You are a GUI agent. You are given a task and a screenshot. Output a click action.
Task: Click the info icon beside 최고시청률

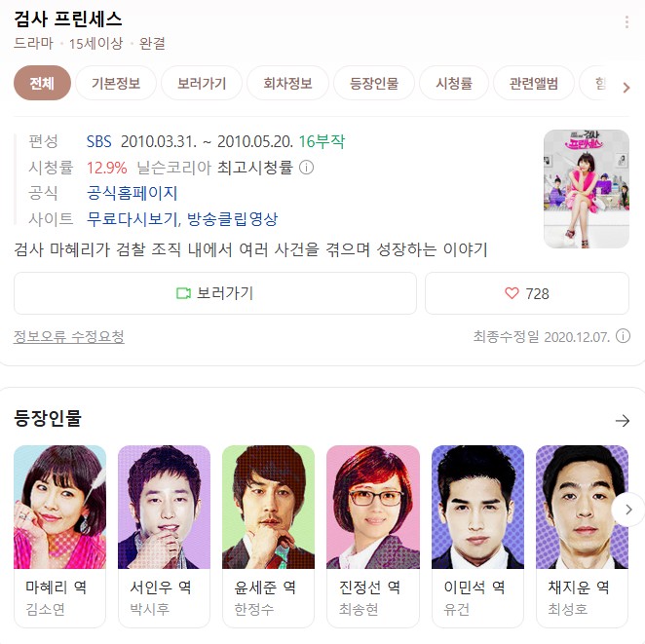[x=306, y=168]
